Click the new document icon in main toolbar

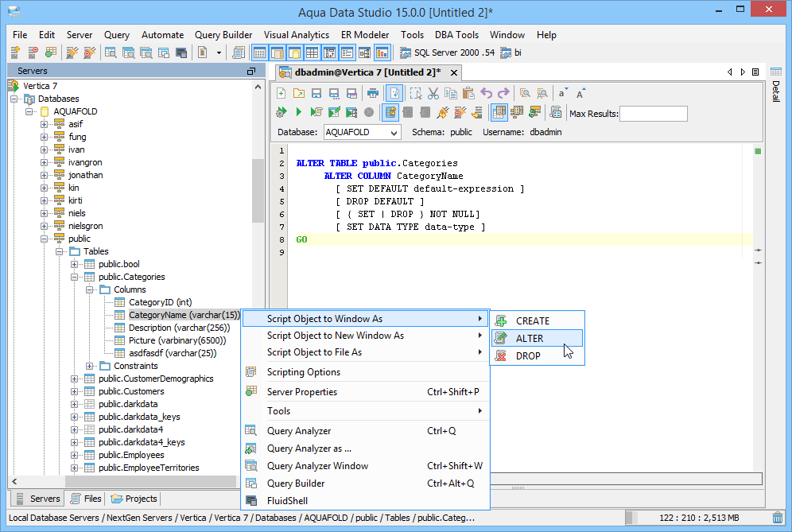click(x=203, y=52)
